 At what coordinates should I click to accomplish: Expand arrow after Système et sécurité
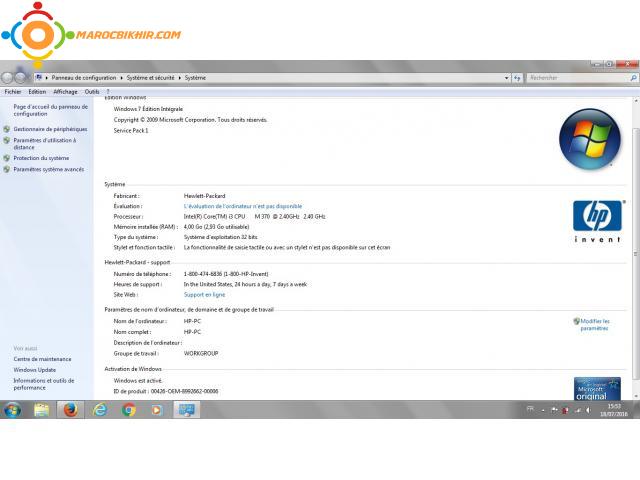(180, 78)
